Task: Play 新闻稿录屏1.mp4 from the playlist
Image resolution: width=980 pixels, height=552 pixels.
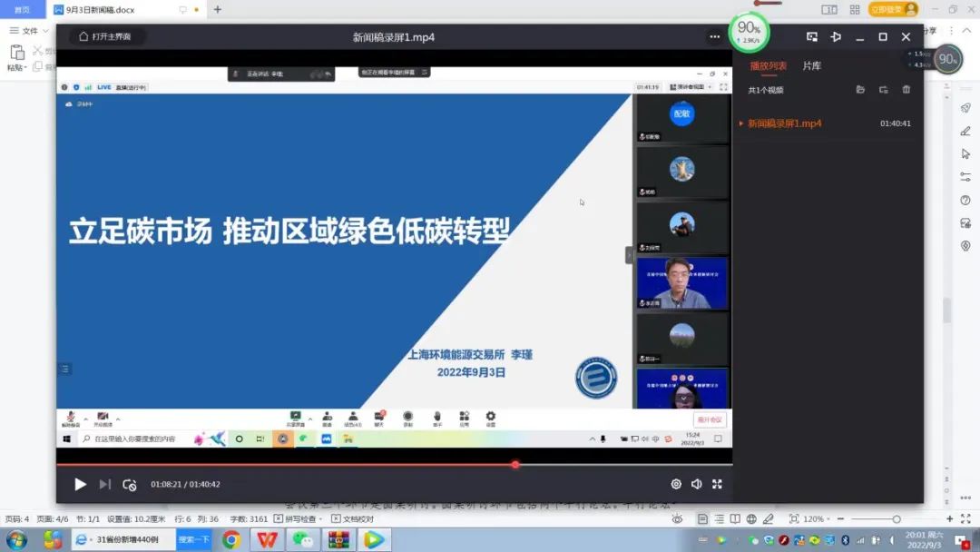Action: (784, 123)
